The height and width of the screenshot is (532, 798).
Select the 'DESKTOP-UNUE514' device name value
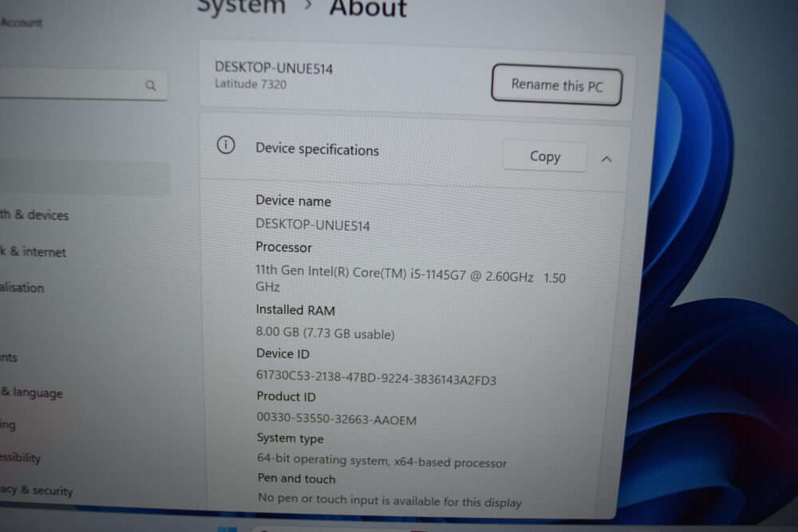click(313, 225)
